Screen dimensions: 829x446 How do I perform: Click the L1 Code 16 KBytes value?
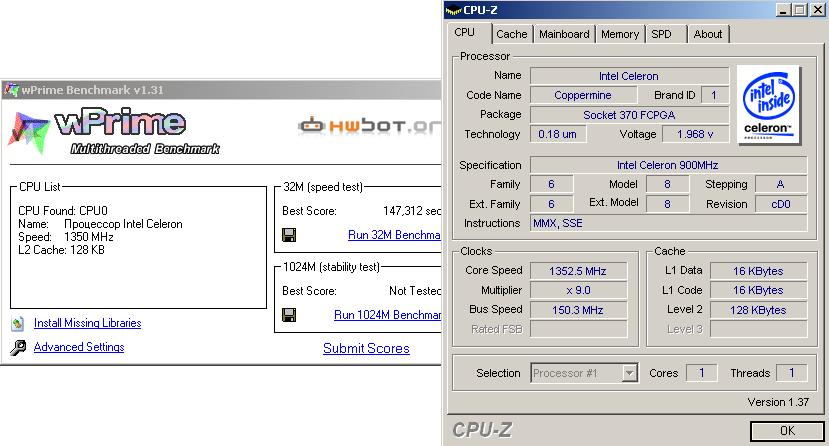click(758, 290)
